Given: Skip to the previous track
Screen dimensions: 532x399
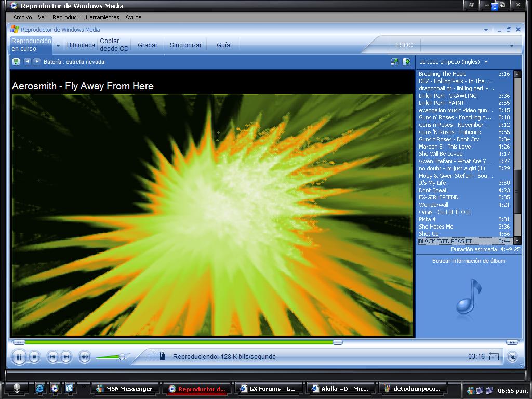Looking at the screenshot, I should (x=52, y=357).
